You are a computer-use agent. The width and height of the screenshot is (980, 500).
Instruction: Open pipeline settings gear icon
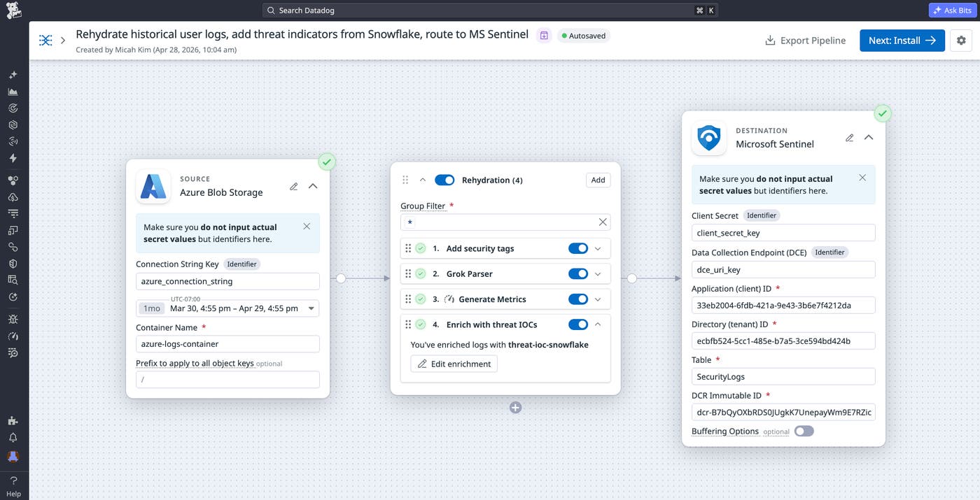pyautogui.click(x=961, y=41)
